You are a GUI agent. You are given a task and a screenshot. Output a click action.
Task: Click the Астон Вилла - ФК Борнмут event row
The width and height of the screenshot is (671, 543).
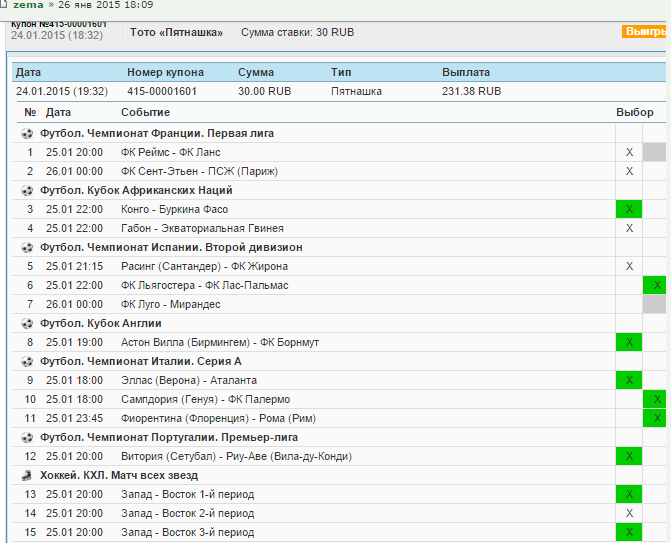(x=219, y=342)
